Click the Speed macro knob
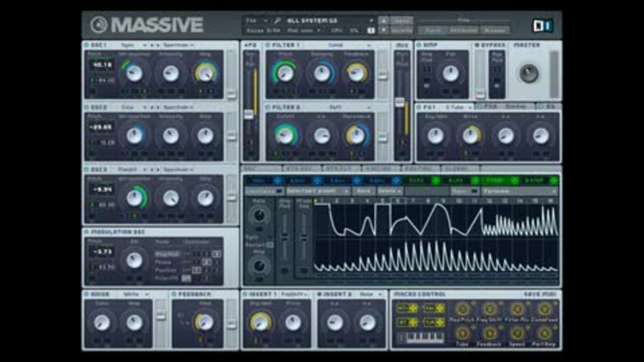This screenshot has width=644, height=362. (x=517, y=333)
